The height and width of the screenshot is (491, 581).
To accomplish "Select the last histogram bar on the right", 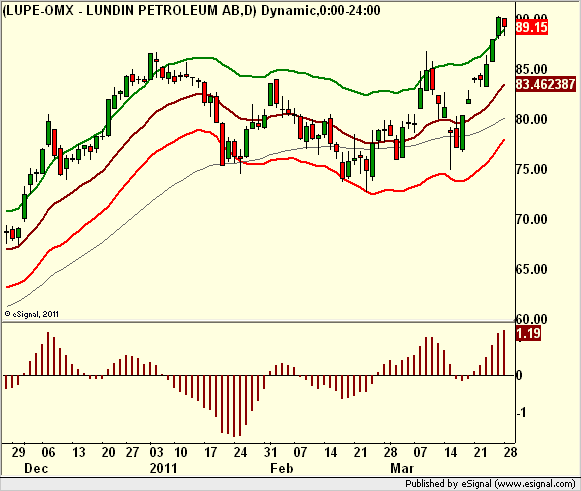I will pos(504,352).
